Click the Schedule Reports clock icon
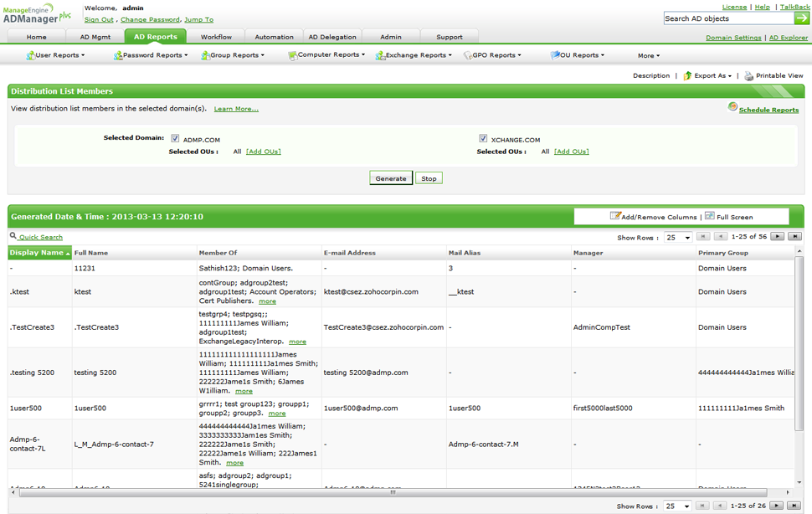Screen dimensions: 812x514 [732, 106]
